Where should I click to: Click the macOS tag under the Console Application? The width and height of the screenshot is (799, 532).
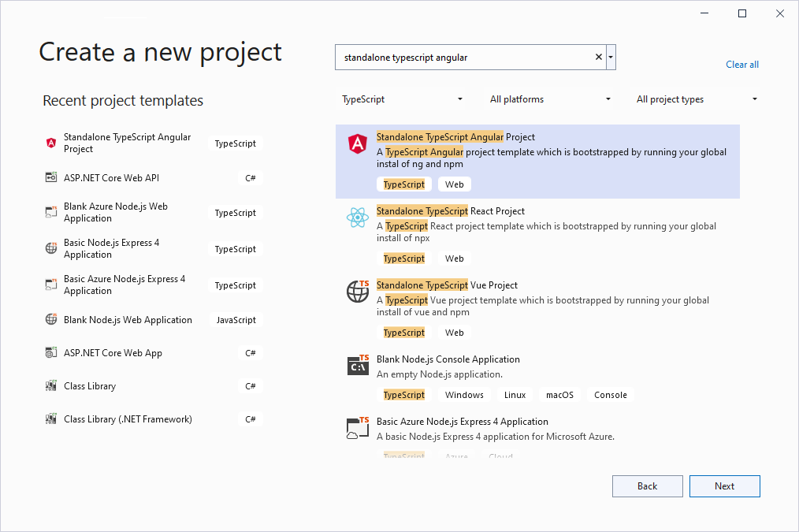pyautogui.click(x=559, y=395)
